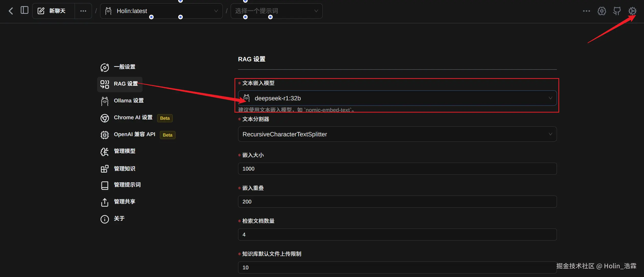644x277 pixels.
Task: Click the back arrow icon
Action: (x=10, y=11)
